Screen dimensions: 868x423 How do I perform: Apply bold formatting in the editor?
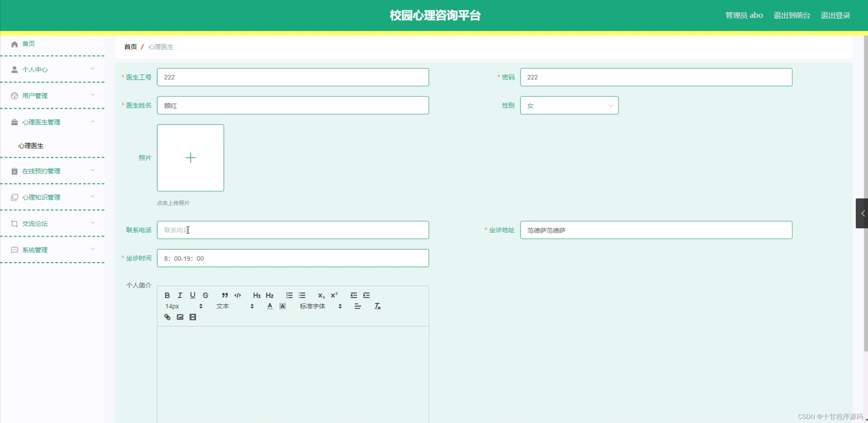(167, 295)
